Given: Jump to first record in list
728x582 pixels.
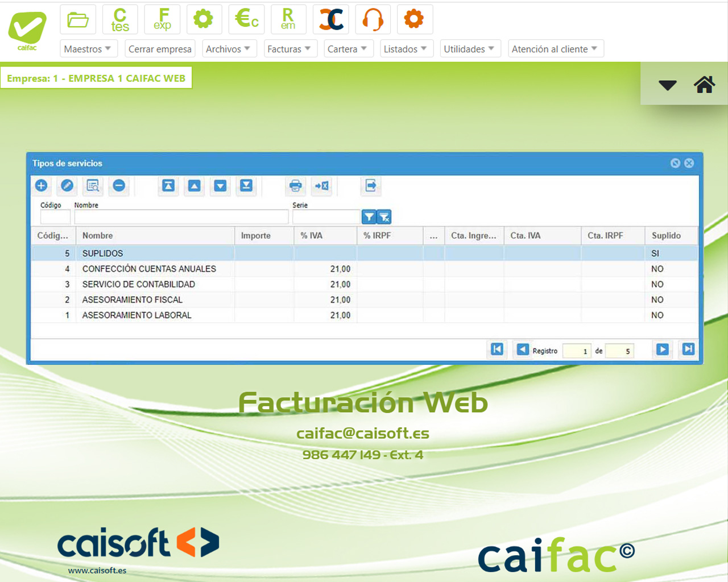Looking at the screenshot, I should coord(497,349).
